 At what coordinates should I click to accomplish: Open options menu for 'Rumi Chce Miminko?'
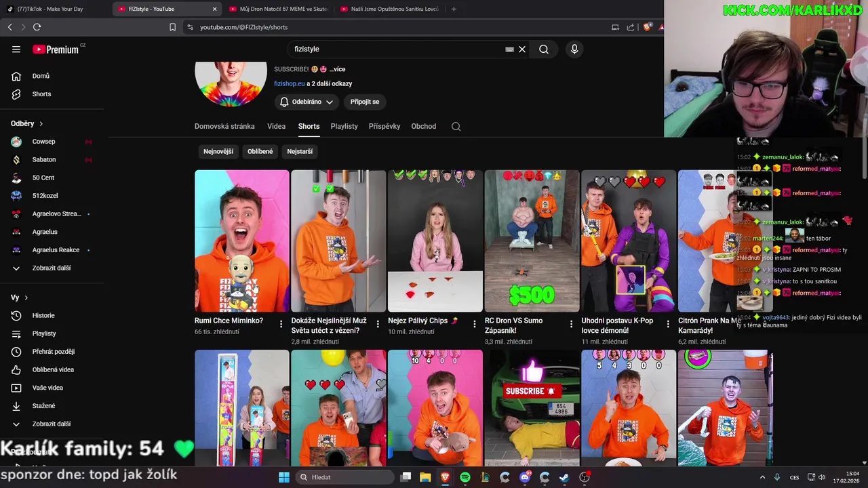(281, 324)
